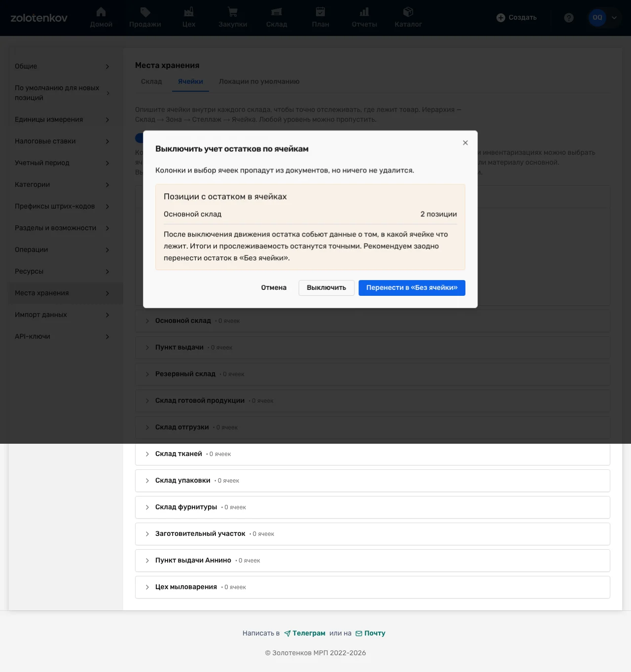
Task: Open the Домой home icon
Action: 101,12
